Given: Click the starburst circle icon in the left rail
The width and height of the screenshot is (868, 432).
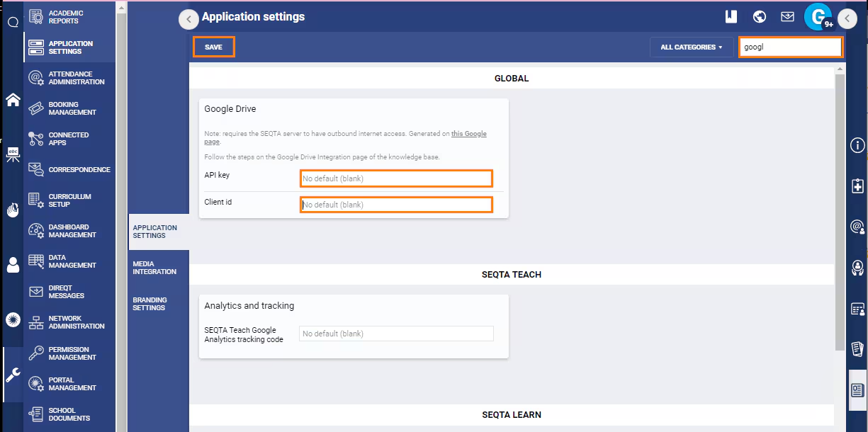Looking at the screenshot, I should (x=13, y=320).
